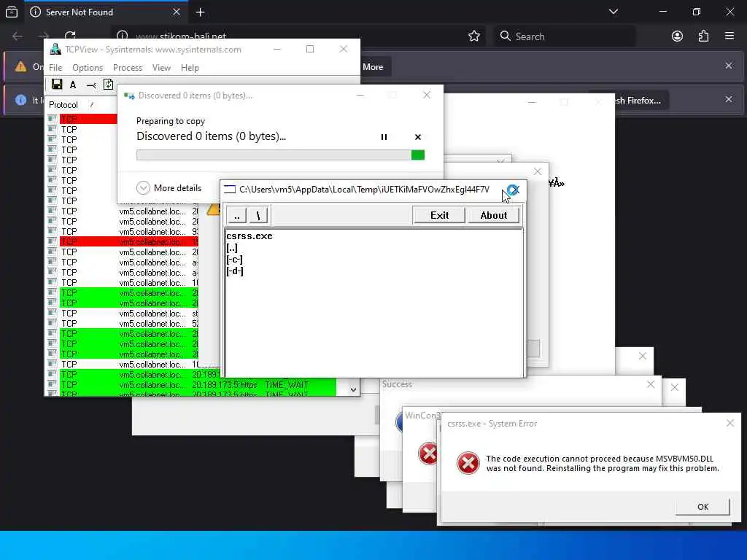Image resolution: width=747 pixels, height=560 pixels.
Task: Select the [..] entry in the file list
Action: [232, 248]
